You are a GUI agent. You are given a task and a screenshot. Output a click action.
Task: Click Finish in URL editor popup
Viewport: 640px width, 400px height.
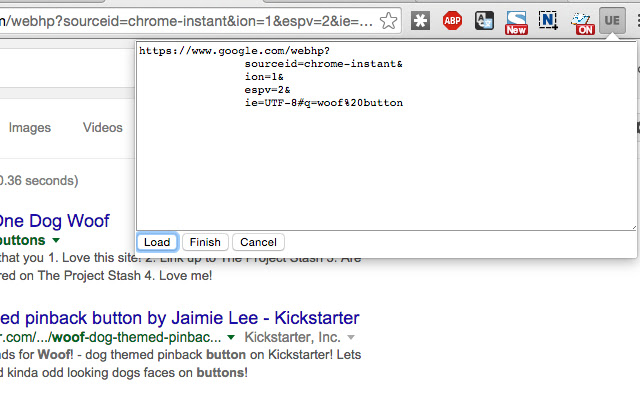coord(205,242)
